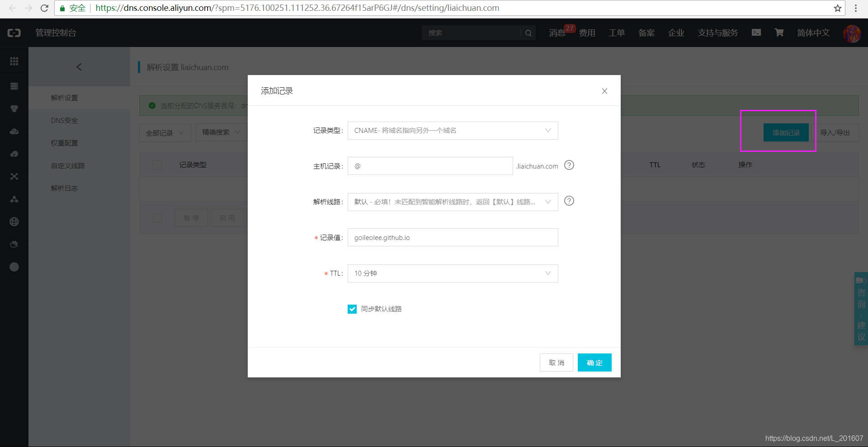Expand the 全部记录 filter dropdown

click(165, 133)
